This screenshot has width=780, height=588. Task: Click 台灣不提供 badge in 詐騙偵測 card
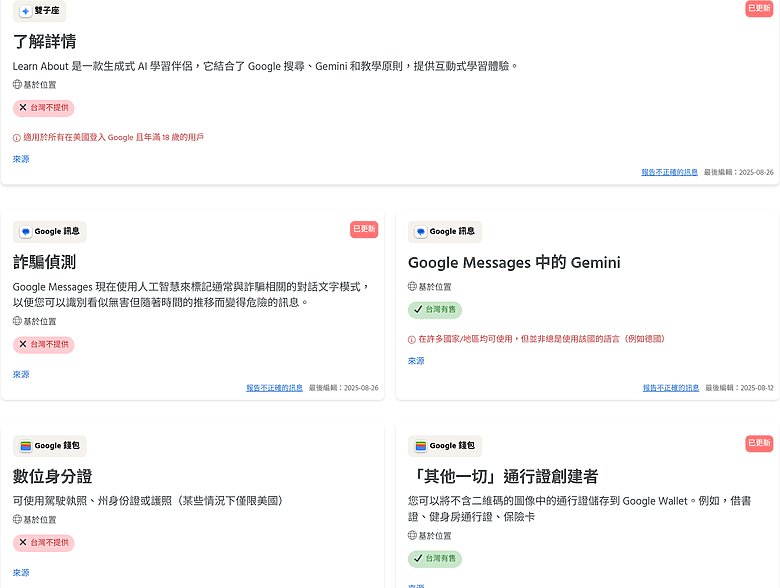click(44, 345)
